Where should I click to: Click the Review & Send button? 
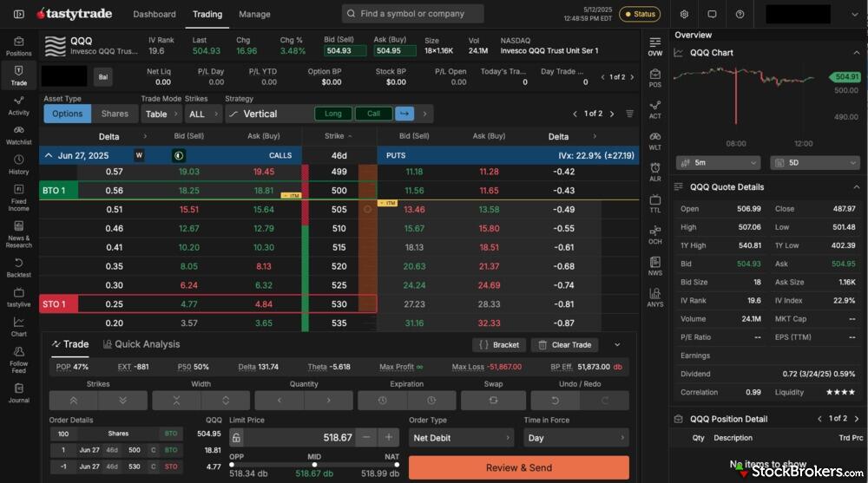click(x=518, y=467)
